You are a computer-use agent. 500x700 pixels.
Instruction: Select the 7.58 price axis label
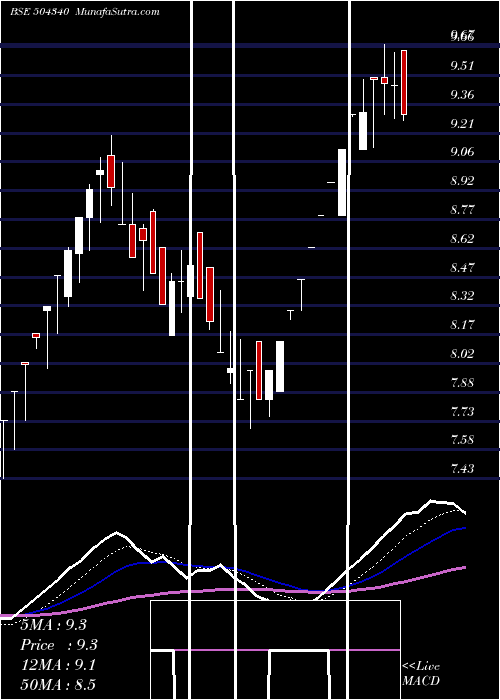point(462,440)
